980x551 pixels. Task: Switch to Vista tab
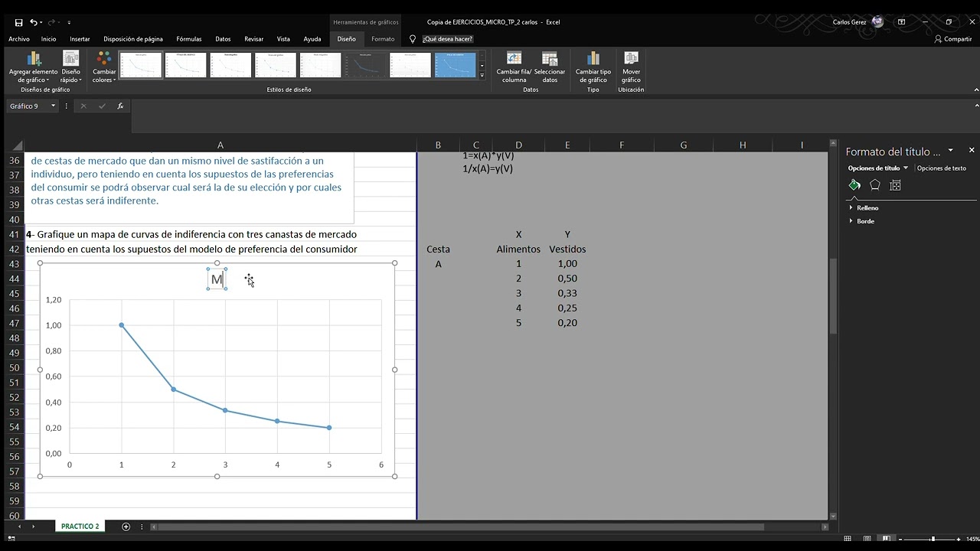[283, 39]
